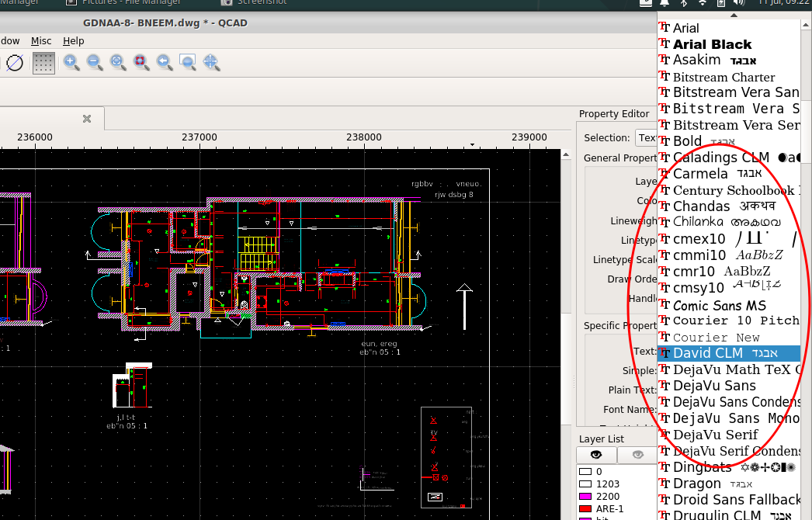Pick cmex10 from font list
812x520 pixels.
(x=729, y=239)
